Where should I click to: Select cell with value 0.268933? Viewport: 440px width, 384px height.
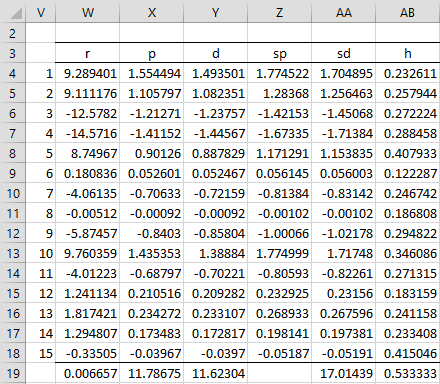point(280,313)
